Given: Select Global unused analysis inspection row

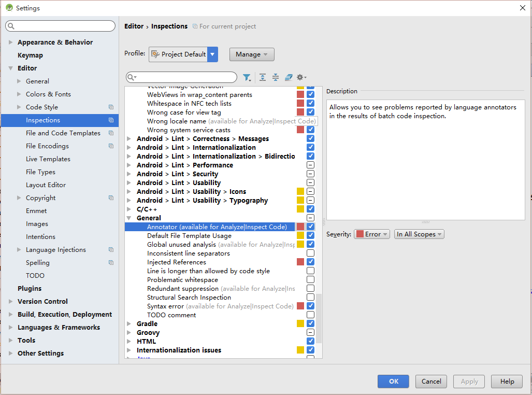Looking at the screenshot, I should point(220,244).
